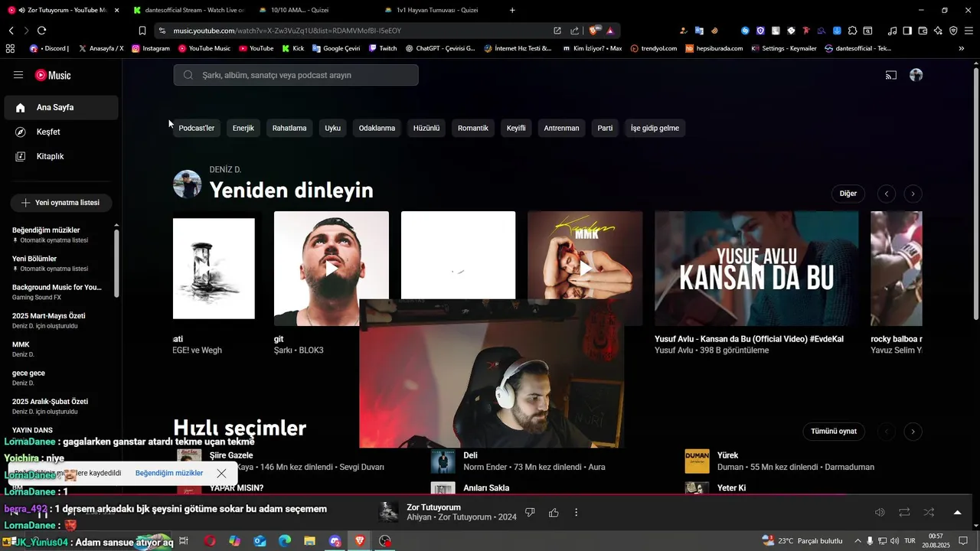Select the Odaklanma mood chip
The height and width of the screenshot is (551, 980).
[x=377, y=128]
